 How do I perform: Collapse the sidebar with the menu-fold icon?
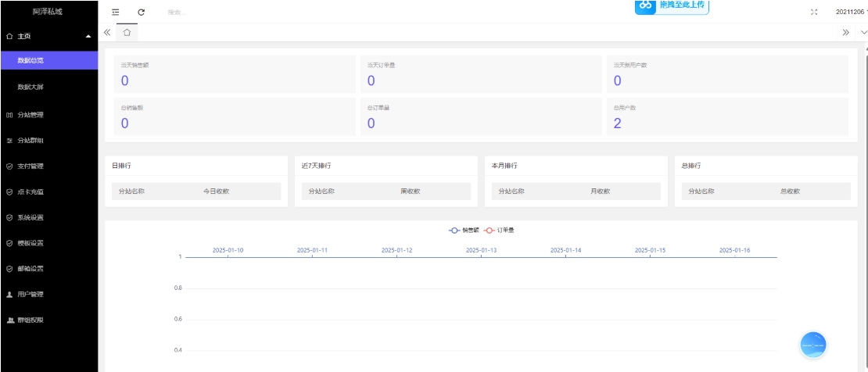116,13
